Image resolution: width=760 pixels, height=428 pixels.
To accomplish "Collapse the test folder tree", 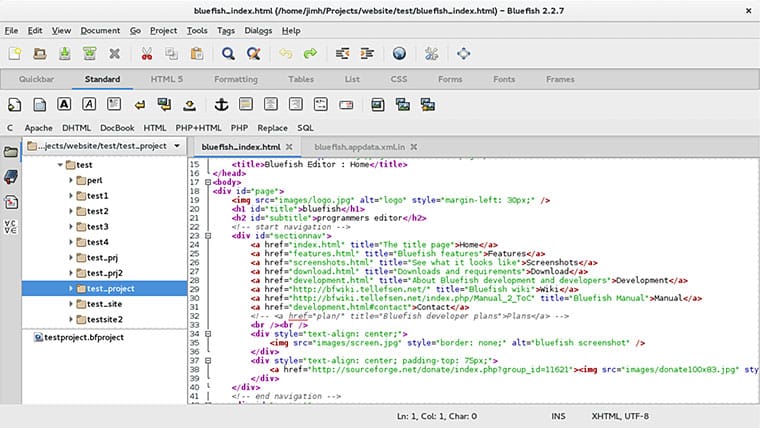I will (60, 165).
